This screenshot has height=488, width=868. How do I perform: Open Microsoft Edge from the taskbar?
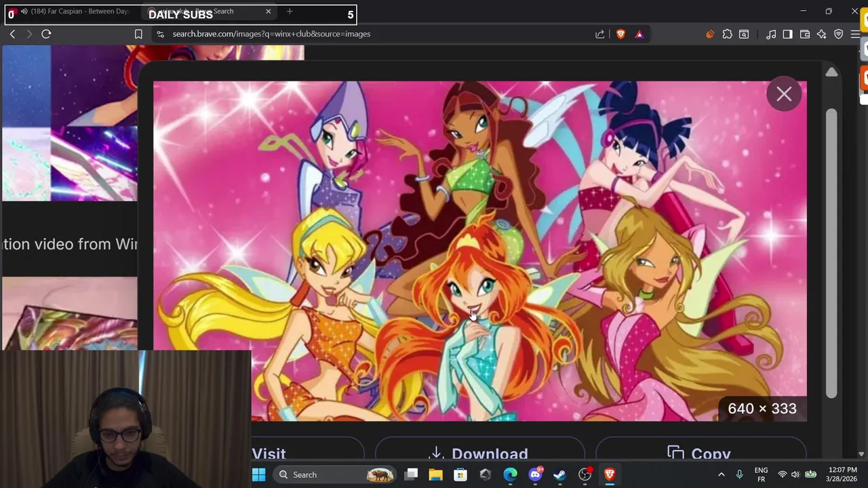510,474
